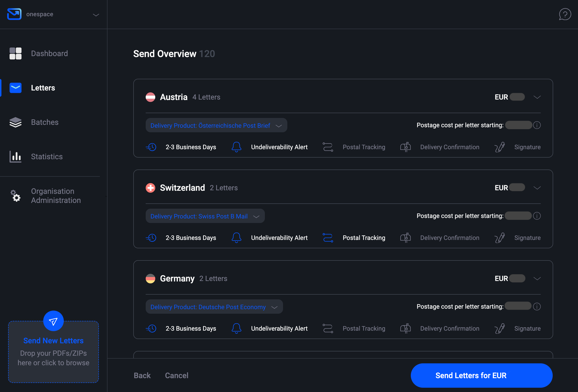Click the Send Letters for EUR button

[481, 375]
